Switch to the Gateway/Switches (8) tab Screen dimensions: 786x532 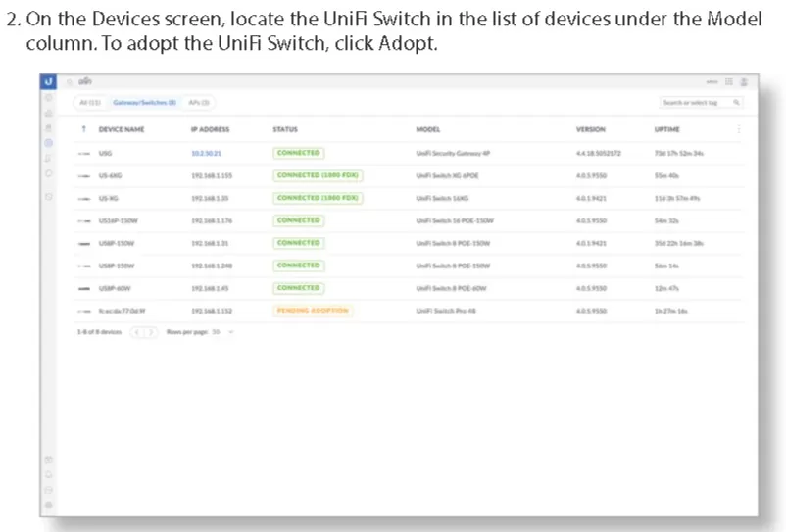pyautogui.click(x=144, y=102)
